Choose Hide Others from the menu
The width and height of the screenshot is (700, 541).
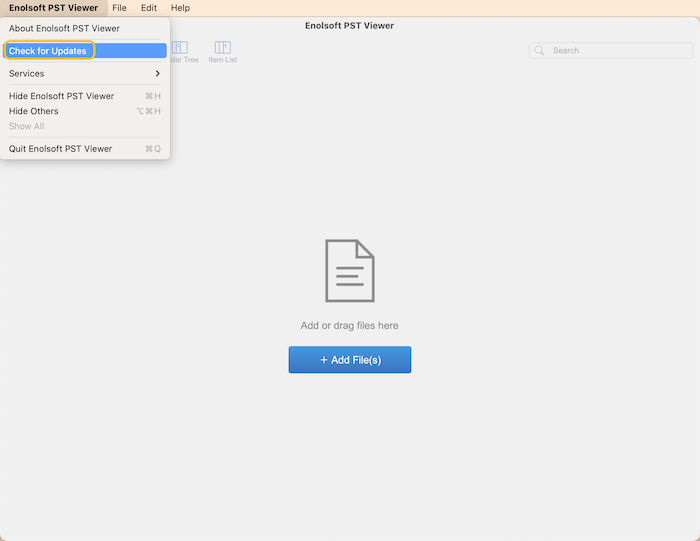[34, 111]
